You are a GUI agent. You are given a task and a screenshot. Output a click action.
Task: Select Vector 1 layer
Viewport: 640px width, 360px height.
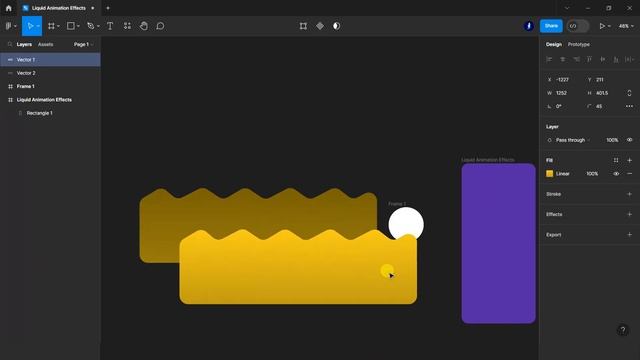point(50,60)
